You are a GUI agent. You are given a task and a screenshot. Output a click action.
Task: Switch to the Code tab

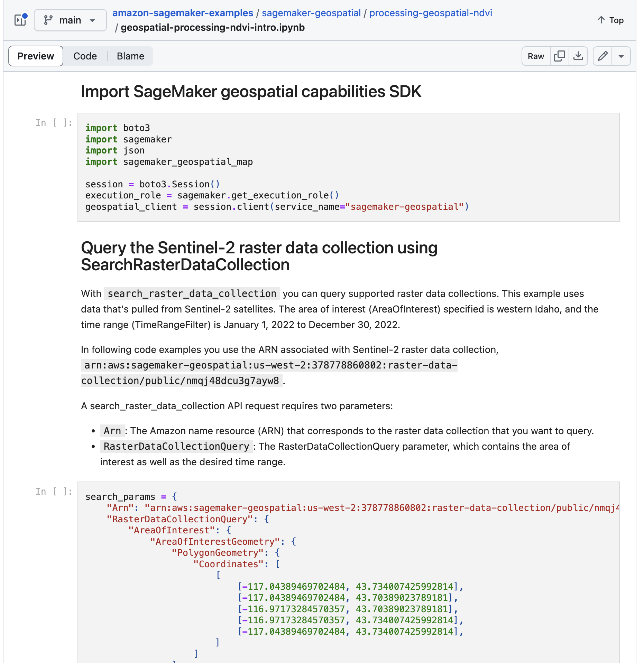coord(85,56)
